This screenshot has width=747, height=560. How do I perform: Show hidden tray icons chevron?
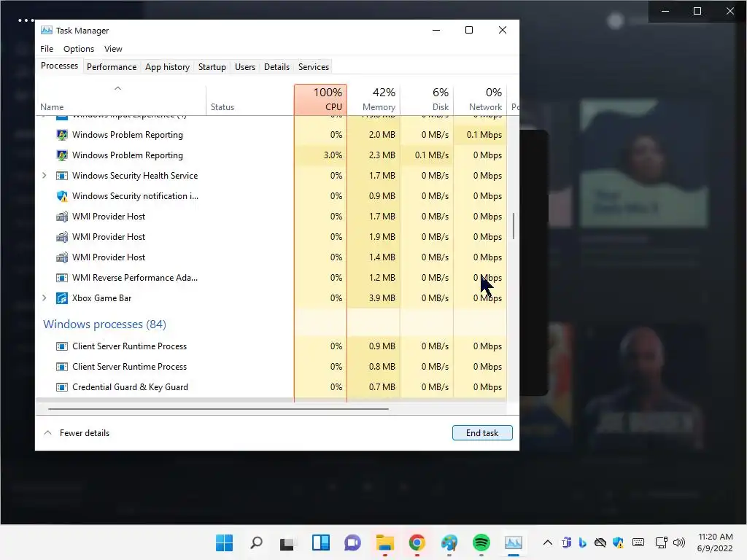coord(548,542)
